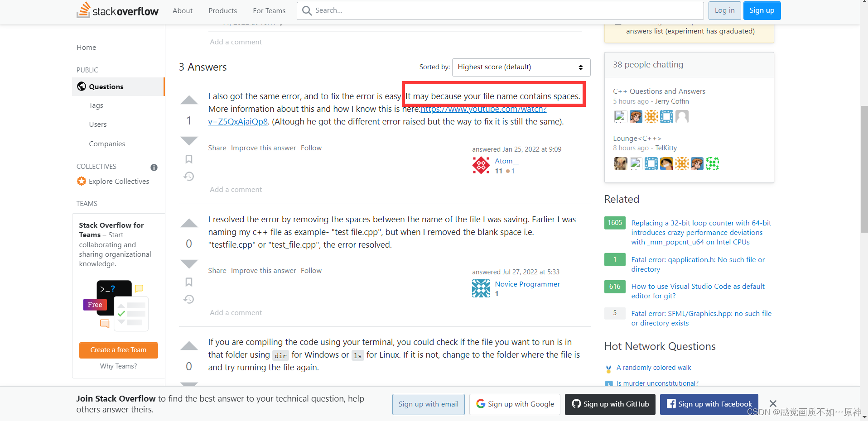Add a comment under Novice Programmer's answer
This screenshot has height=421, width=868.
[236, 312]
